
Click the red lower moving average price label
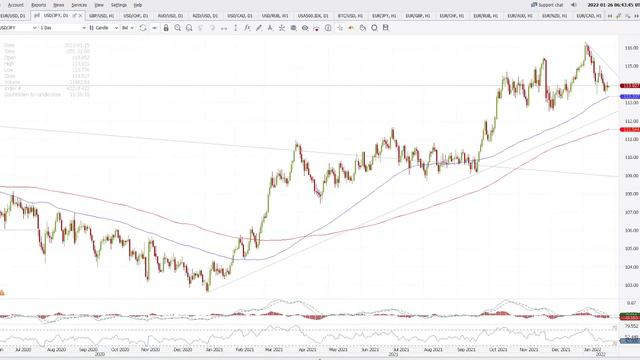tap(630, 130)
